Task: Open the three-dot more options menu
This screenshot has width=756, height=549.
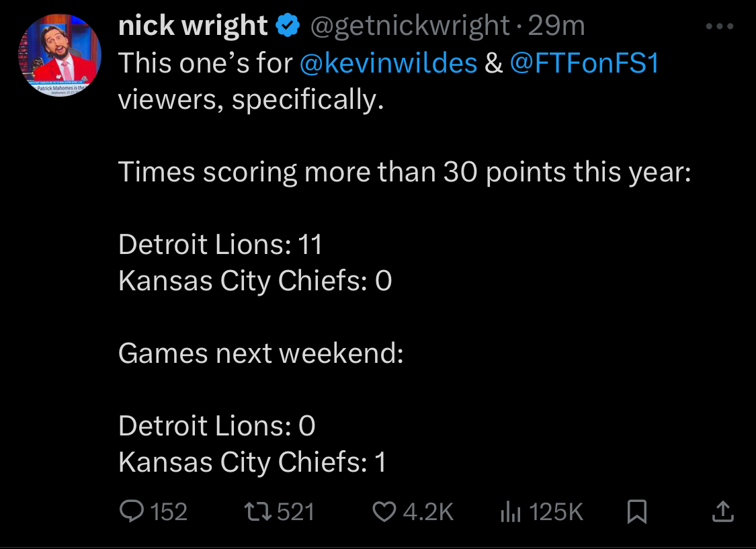Action: pyautogui.click(x=720, y=27)
